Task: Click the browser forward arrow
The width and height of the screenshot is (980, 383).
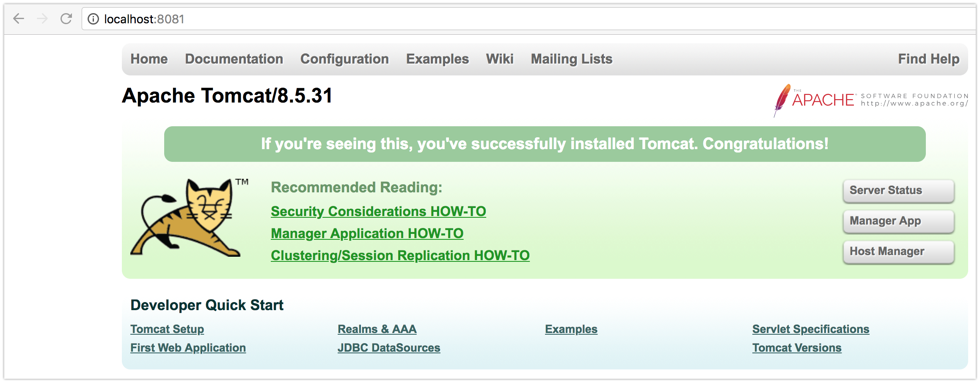Action: tap(42, 19)
